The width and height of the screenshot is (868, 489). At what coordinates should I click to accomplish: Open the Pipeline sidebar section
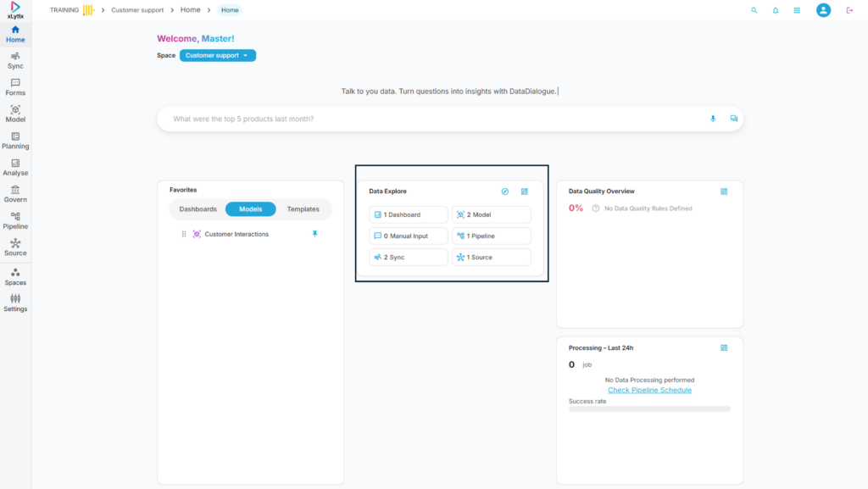pos(15,220)
